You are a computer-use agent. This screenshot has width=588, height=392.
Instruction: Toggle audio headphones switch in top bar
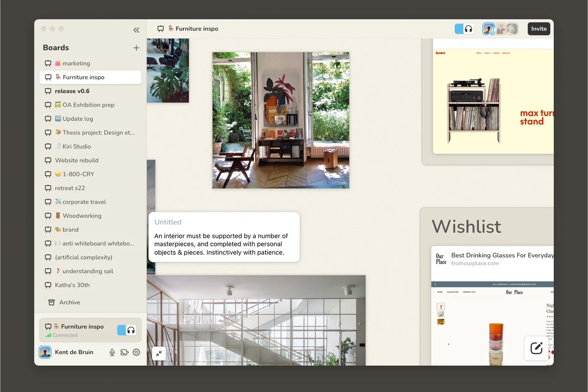coord(464,29)
